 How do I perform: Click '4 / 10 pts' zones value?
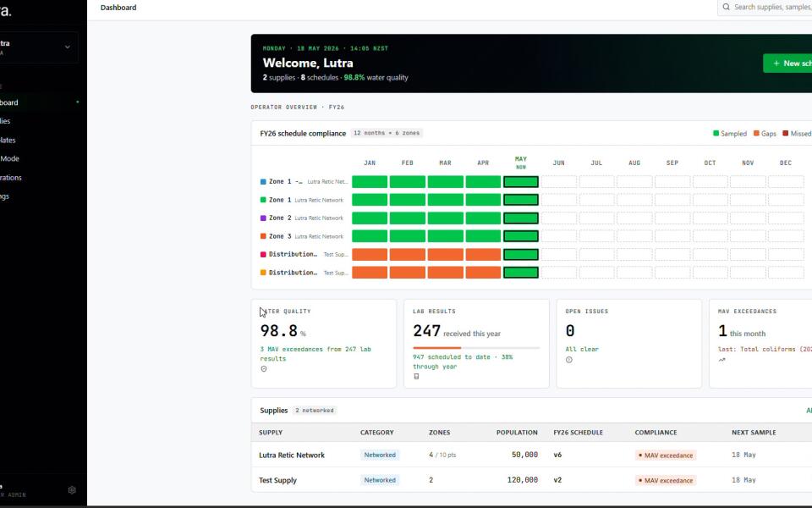[x=442, y=455]
